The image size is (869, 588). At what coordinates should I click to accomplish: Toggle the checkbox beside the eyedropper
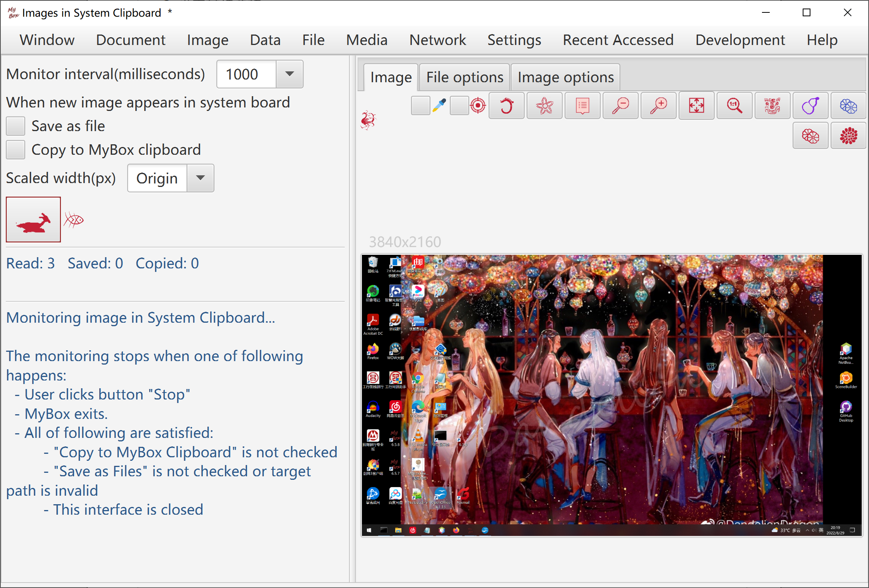420,105
